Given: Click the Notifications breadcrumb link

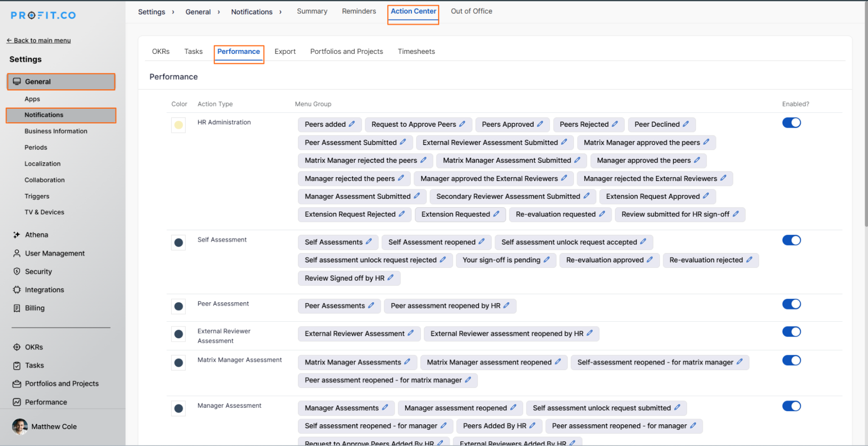Looking at the screenshot, I should 251,12.
